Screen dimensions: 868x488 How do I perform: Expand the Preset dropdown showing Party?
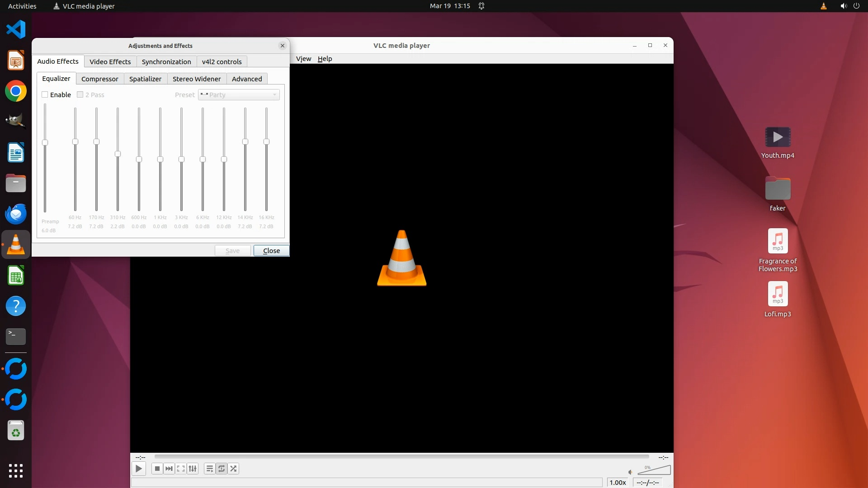(239, 95)
